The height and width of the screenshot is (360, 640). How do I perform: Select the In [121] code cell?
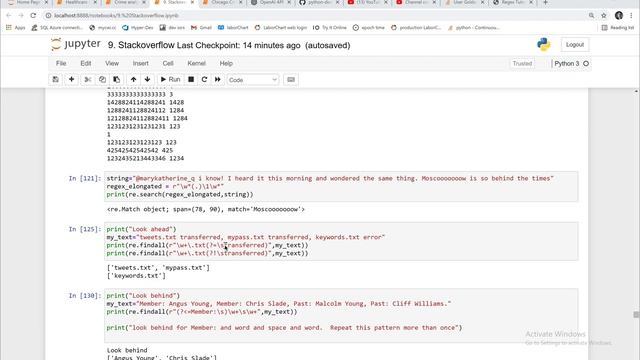tap(341, 186)
